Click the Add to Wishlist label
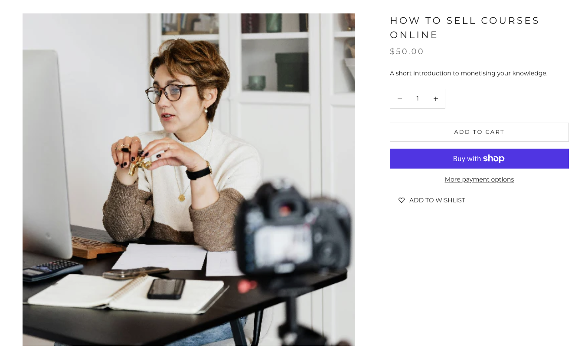This screenshot has width=588, height=364. coord(437,200)
